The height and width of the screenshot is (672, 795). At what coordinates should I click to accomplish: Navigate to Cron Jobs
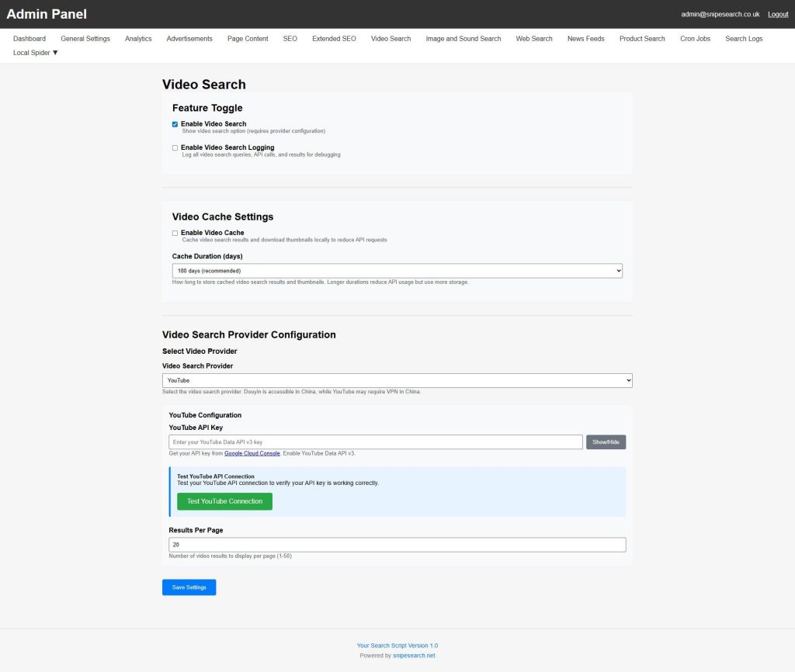pyautogui.click(x=695, y=39)
